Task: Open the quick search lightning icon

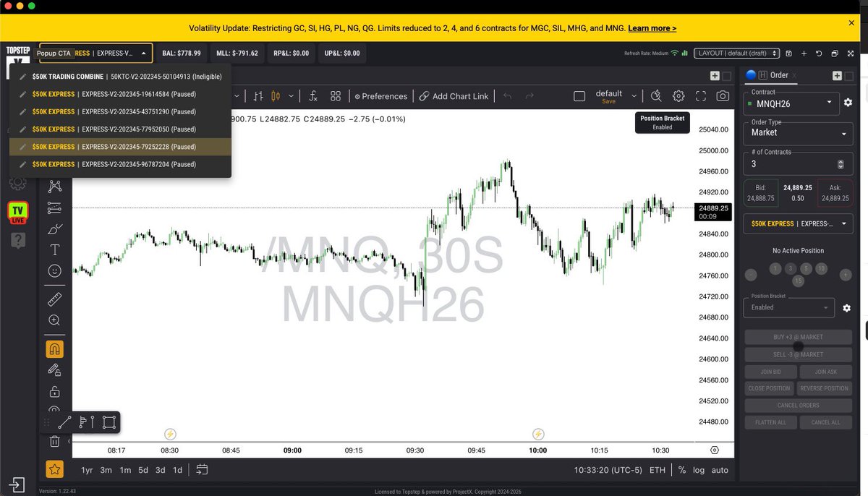Action: [x=656, y=96]
